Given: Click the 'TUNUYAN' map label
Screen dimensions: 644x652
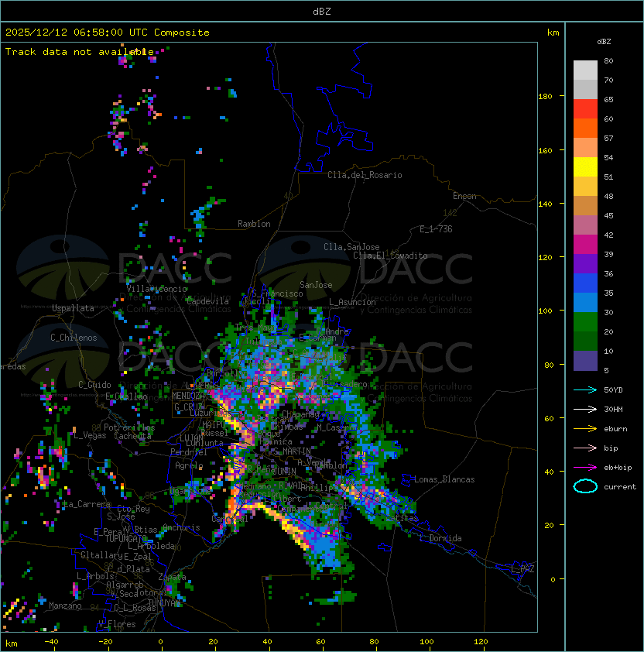Looking at the screenshot, I should 164,603.
